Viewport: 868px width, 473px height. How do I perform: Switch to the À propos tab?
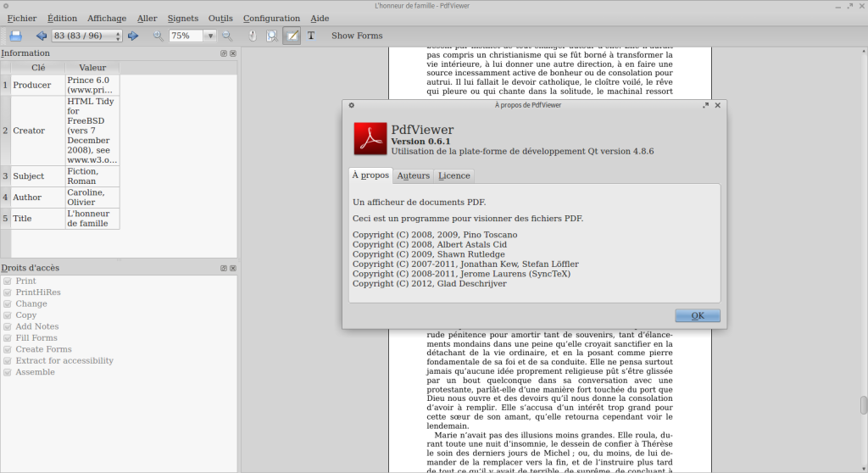click(x=370, y=175)
